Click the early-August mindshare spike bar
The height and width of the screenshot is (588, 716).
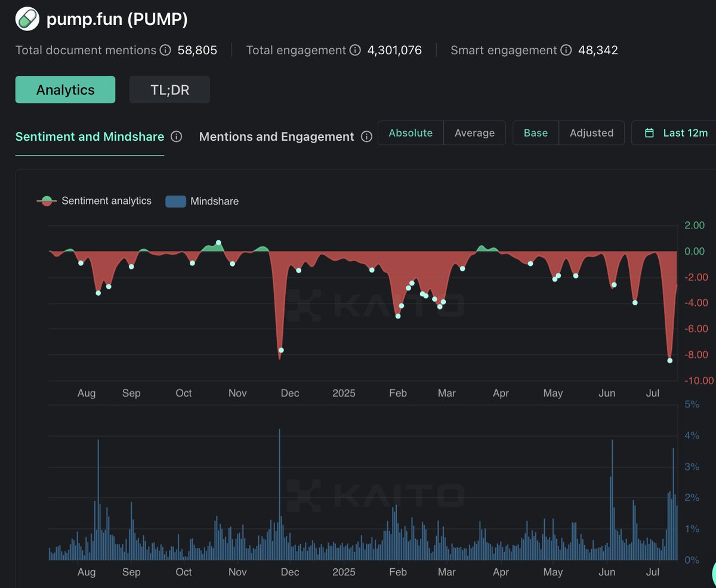[x=98, y=500]
